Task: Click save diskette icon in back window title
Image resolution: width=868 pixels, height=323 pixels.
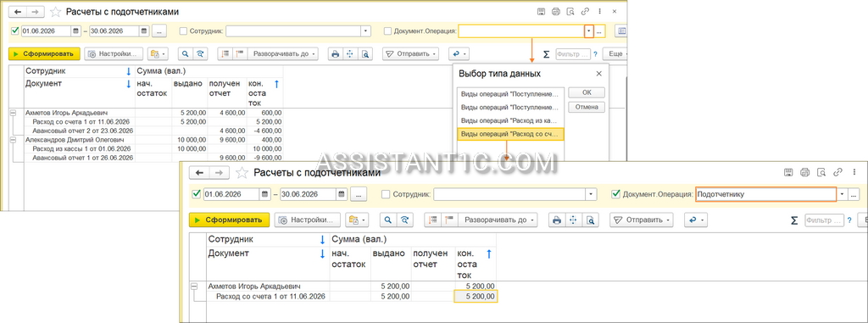Action: pos(542,12)
